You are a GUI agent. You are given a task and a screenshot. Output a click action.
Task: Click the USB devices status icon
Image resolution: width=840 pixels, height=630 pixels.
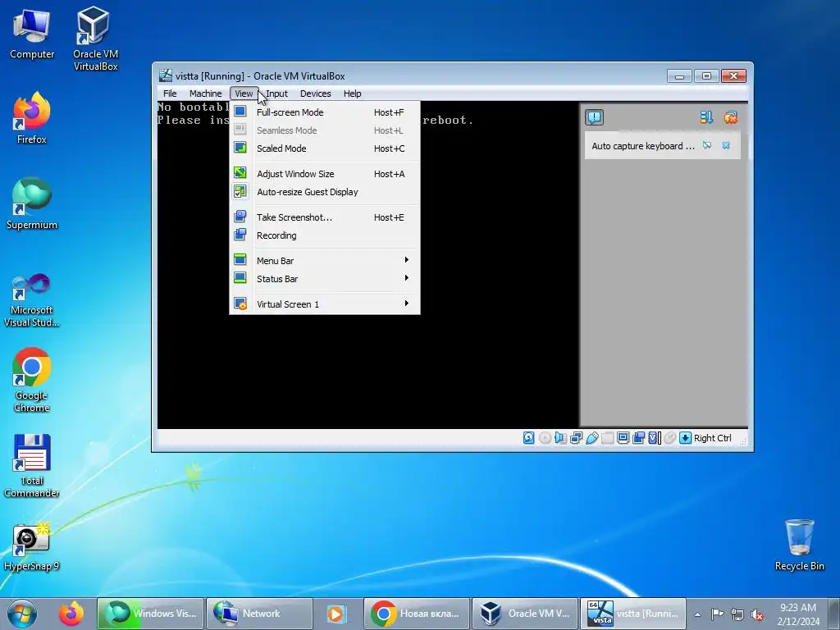(x=591, y=438)
